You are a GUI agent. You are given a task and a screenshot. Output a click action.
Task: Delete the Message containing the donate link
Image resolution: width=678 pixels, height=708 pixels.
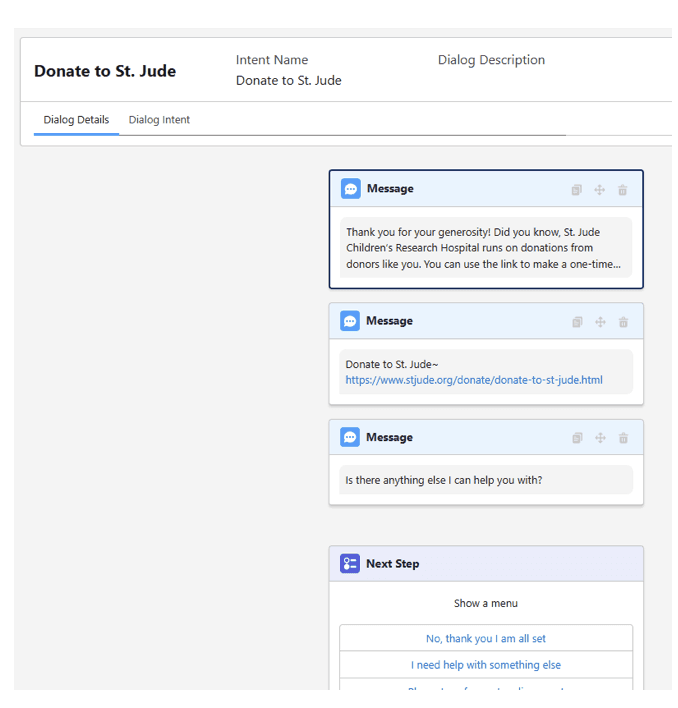tap(623, 322)
